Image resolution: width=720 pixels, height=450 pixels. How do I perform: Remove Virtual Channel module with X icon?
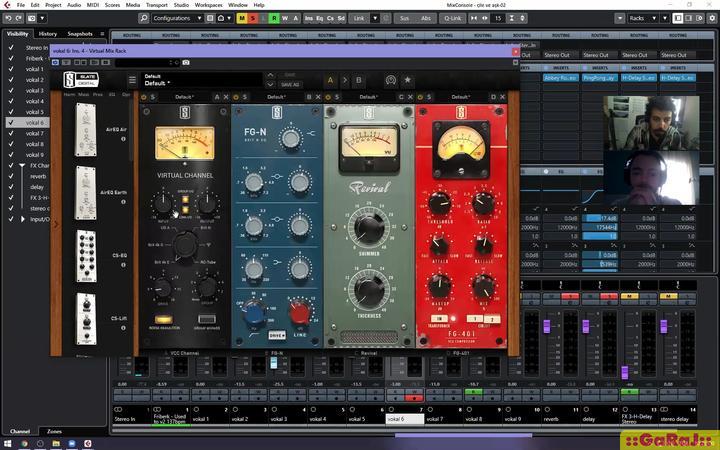pos(226,97)
